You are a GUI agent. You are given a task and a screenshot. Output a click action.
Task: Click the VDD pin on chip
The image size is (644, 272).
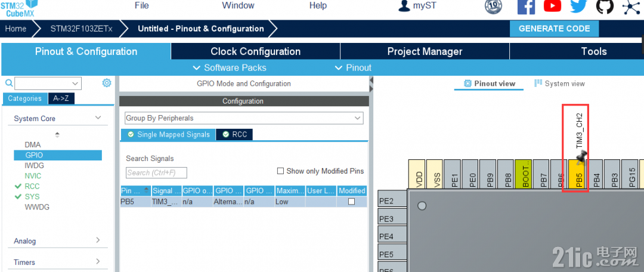click(417, 174)
